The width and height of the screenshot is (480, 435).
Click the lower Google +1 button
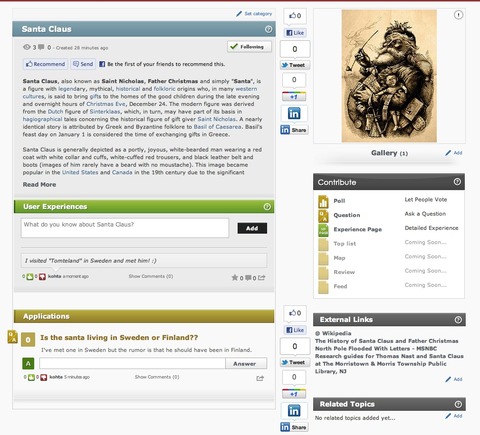pyautogui.click(x=294, y=394)
